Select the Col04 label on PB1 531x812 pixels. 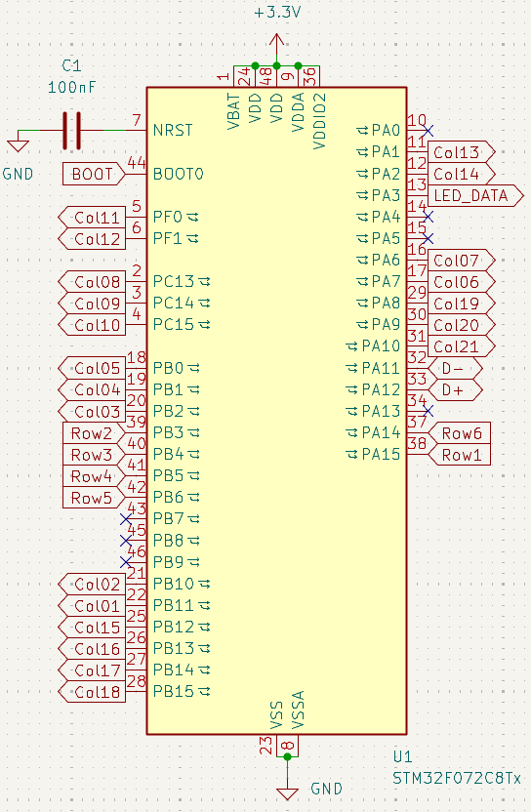point(92,389)
